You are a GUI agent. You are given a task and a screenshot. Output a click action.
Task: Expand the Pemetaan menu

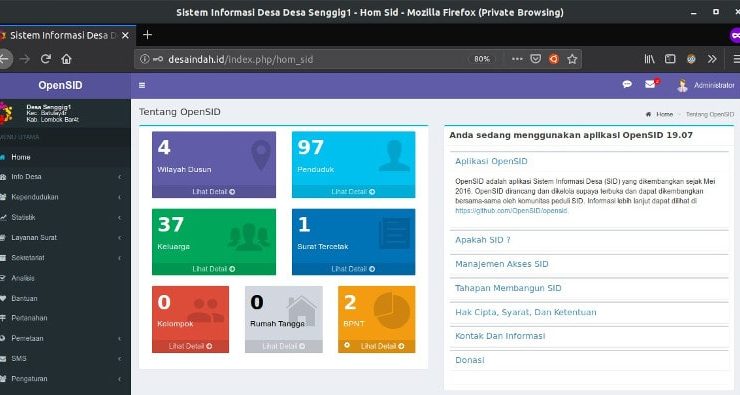65,338
